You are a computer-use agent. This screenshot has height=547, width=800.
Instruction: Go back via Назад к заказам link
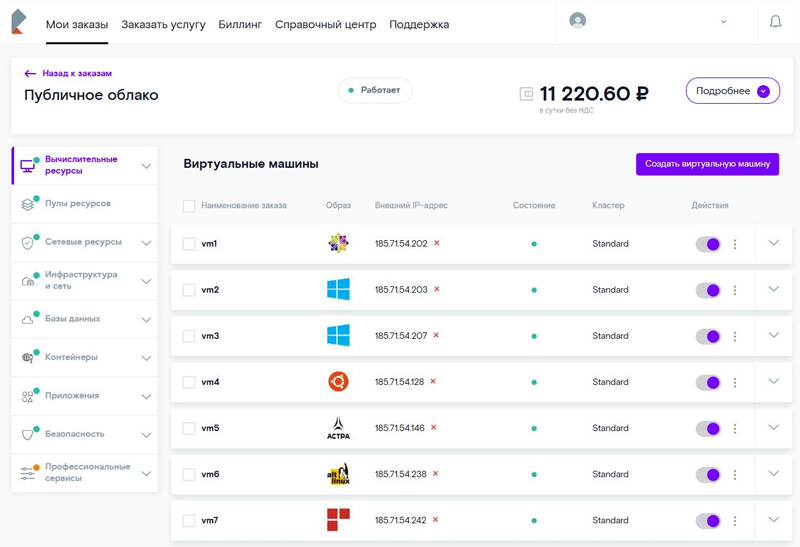68,73
